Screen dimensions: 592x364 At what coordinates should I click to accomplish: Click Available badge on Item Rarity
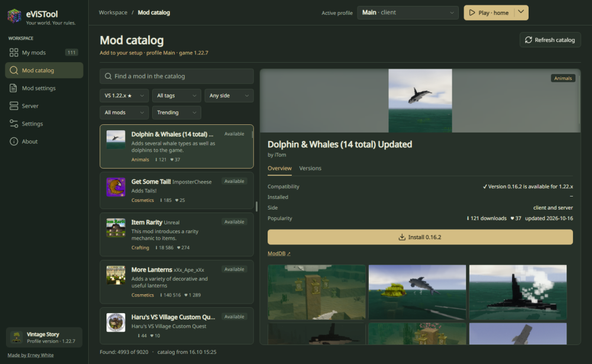tap(234, 222)
